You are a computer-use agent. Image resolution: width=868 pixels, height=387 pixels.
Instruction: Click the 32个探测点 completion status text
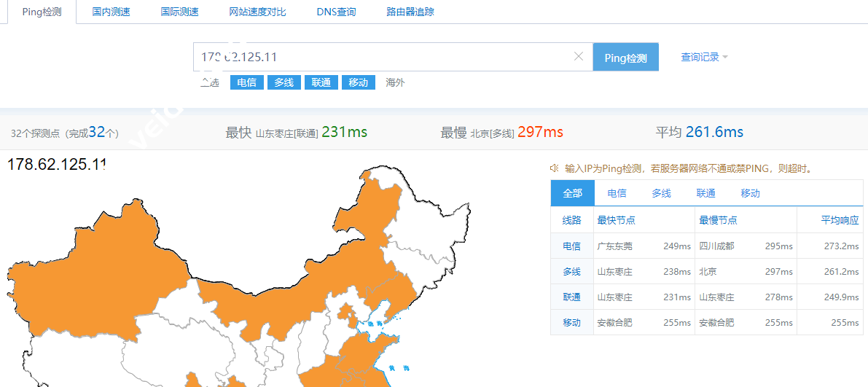(x=65, y=133)
